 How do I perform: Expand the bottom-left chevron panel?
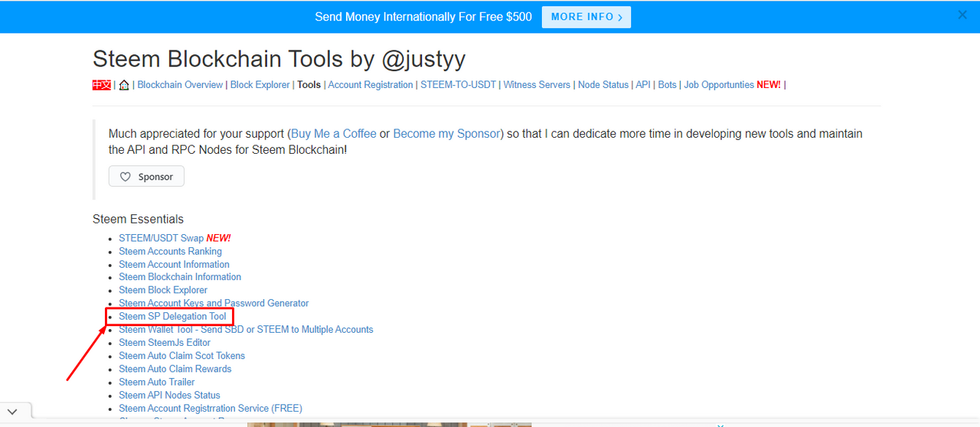click(x=12, y=412)
